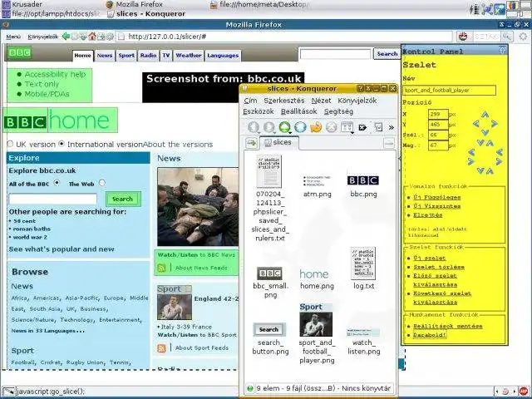This screenshot has width=532, height=399.
Task: Click Konqueror clear location arrow icon
Action: (x=362, y=127)
